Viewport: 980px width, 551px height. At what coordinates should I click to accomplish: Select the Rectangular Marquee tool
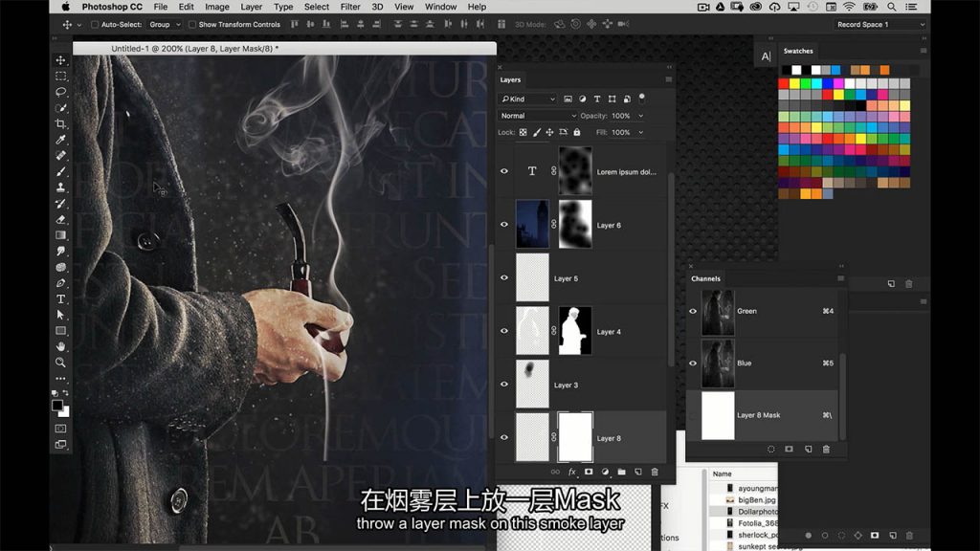tap(60, 76)
